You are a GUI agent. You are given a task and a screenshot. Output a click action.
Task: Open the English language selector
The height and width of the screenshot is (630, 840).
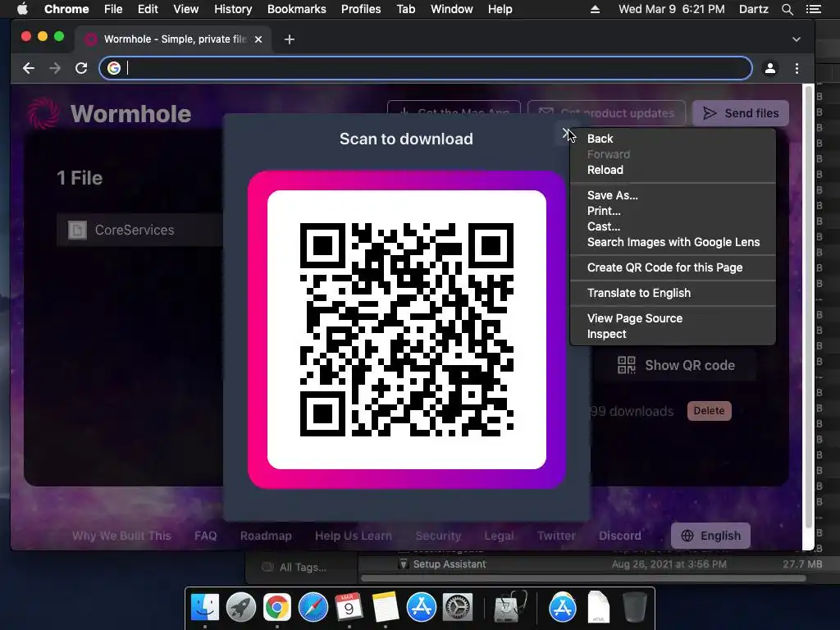pyautogui.click(x=710, y=536)
